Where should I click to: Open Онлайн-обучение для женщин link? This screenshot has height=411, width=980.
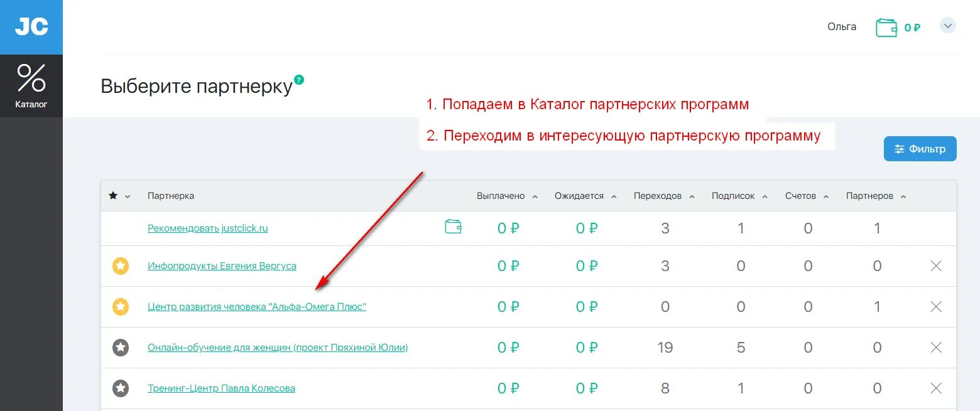(278, 348)
